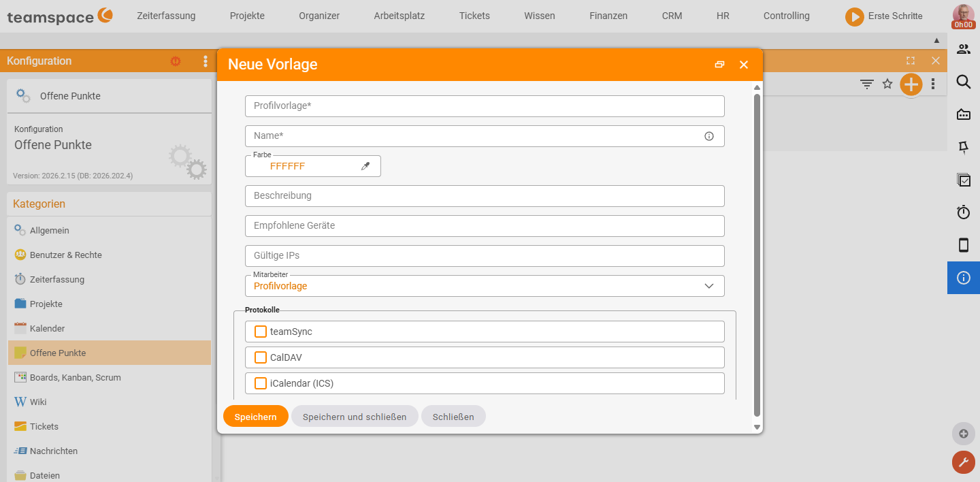Open the CRM menu
Viewport: 980px width, 482px height.
point(672,16)
